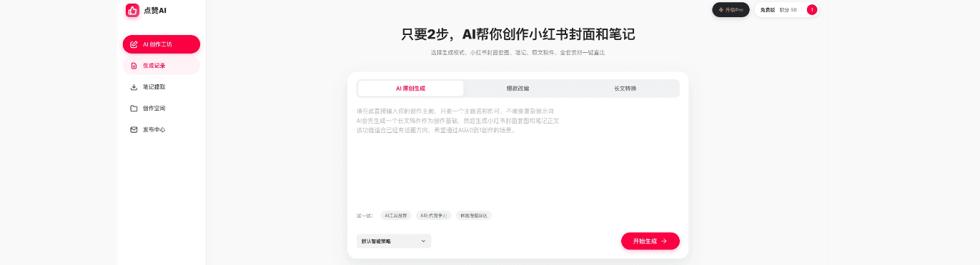
Task: Open the AI创作工坊 sidebar item
Action: pyautogui.click(x=162, y=44)
